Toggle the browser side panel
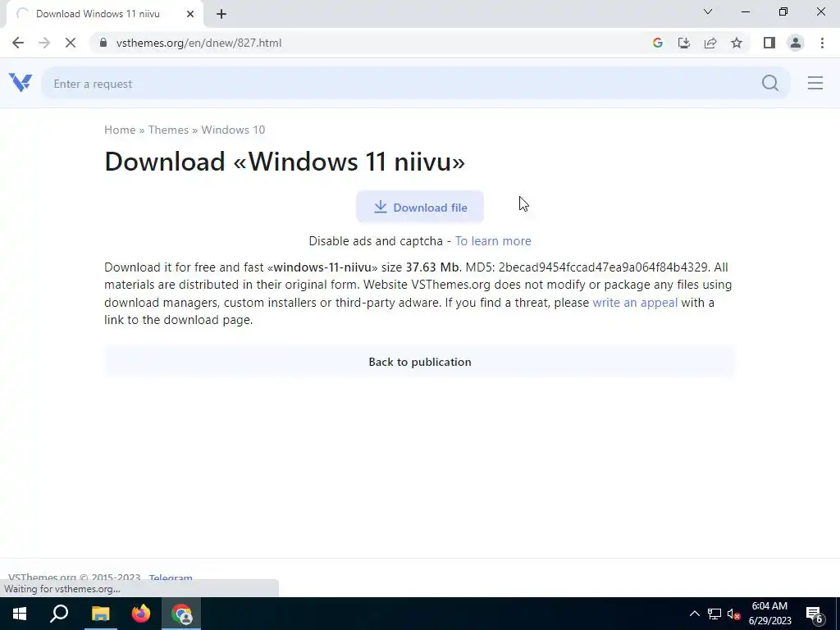The height and width of the screenshot is (630, 840). pyautogui.click(x=769, y=43)
